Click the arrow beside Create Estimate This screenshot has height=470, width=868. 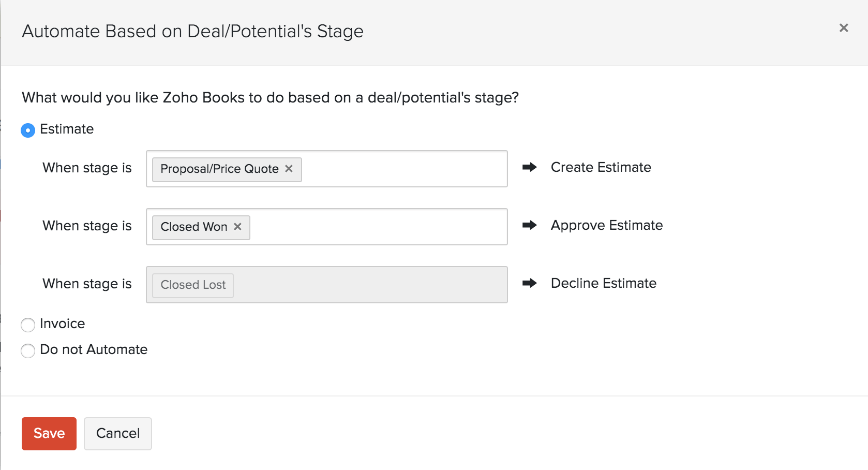click(529, 167)
